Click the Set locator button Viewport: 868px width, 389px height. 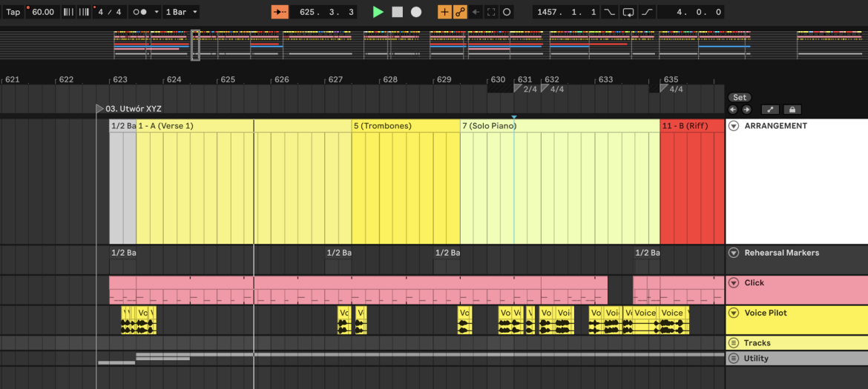pos(740,97)
